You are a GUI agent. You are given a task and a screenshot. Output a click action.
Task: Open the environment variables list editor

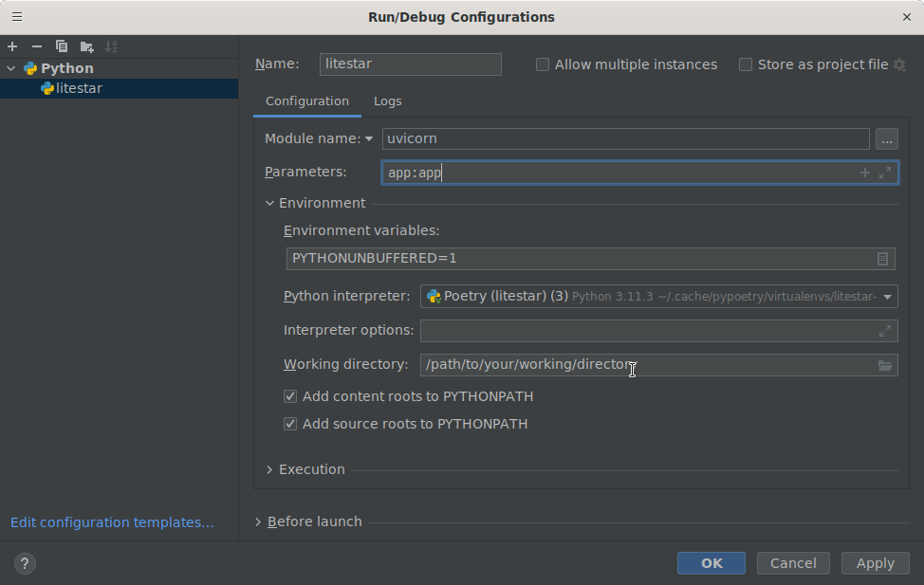coord(883,258)
